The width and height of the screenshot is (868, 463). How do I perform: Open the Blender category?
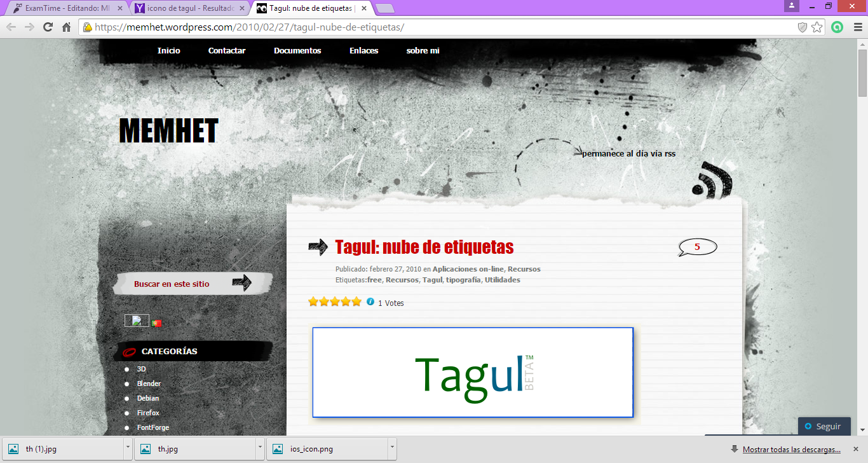point(149,384)
